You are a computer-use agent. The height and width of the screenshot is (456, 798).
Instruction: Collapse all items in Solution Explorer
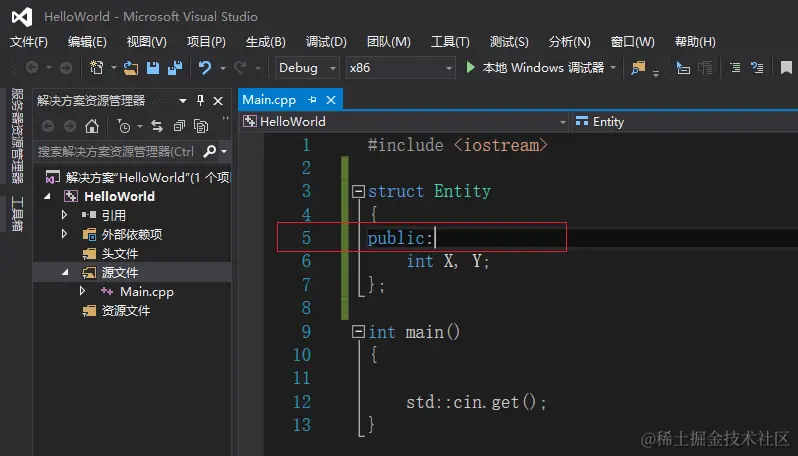(179, 126)
